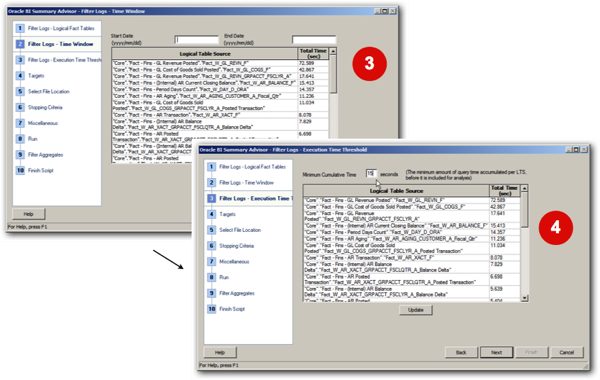600x380 pixels.
Task: Click 72.589 value in Execution Time Threshold table
Action: pos(497,200)
